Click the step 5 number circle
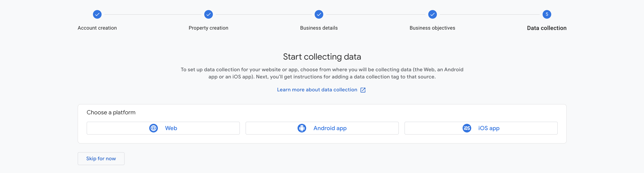This screenshot has height=173, width=644. (x=547, y=15)
